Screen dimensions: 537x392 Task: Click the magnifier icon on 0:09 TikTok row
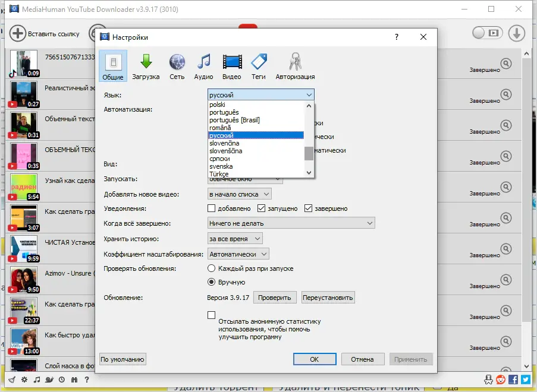coord(506,64)
